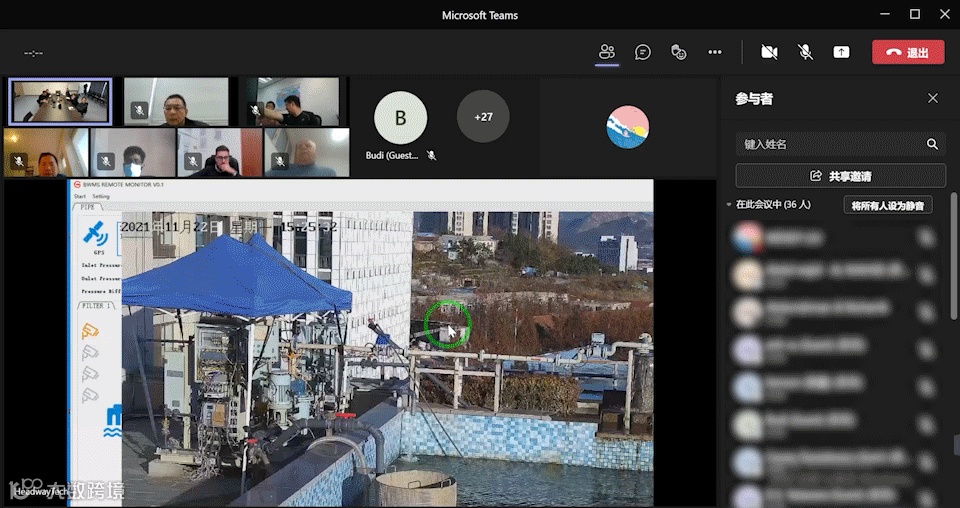
Task: Switch to the FILTER 1 tab in BWMS
Action: [x=97, y=305]
